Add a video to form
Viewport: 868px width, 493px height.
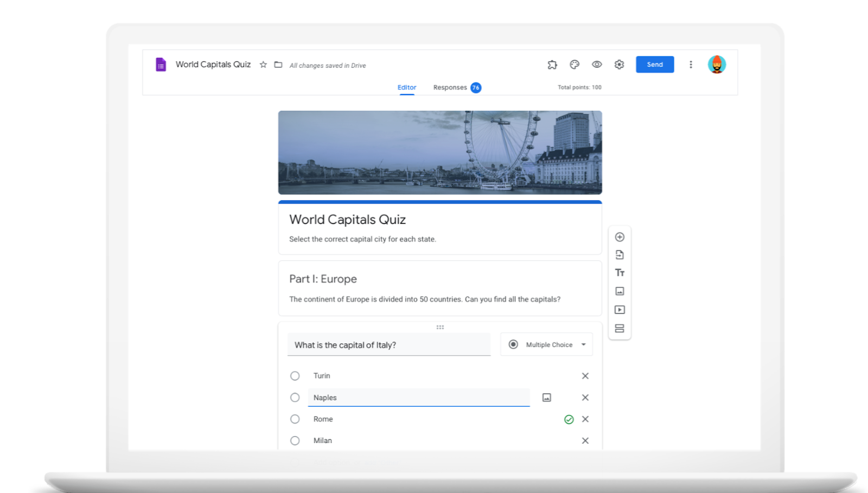click(x=620, y=309)
